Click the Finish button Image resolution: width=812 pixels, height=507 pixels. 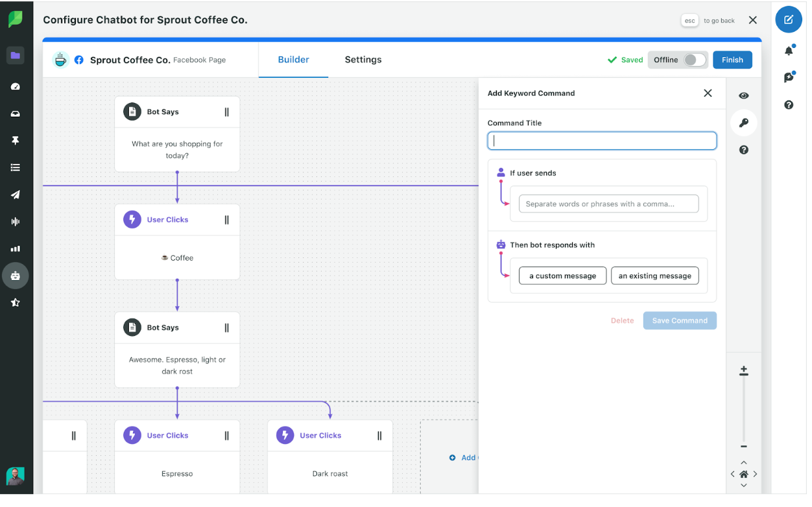(x=732, y=60)
